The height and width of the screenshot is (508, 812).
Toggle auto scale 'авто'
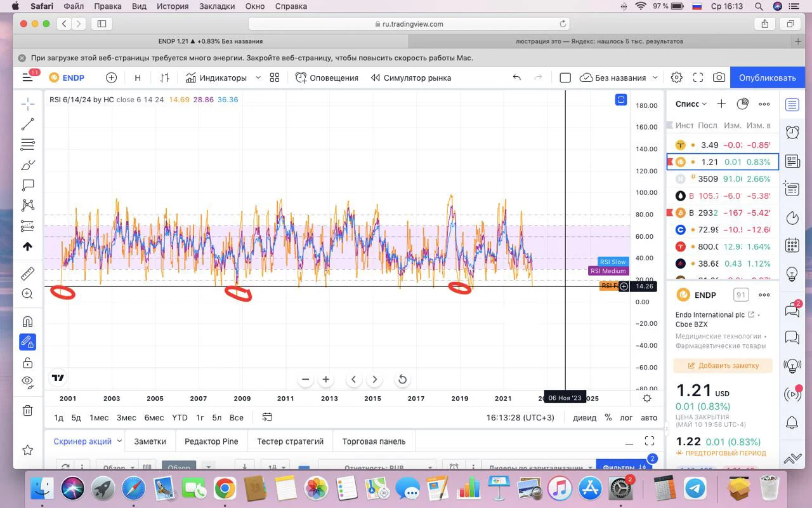(x=649, y=417)
